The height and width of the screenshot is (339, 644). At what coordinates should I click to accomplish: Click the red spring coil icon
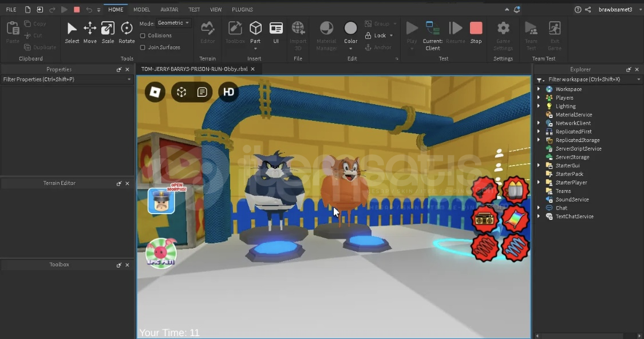tap(485, 248)
